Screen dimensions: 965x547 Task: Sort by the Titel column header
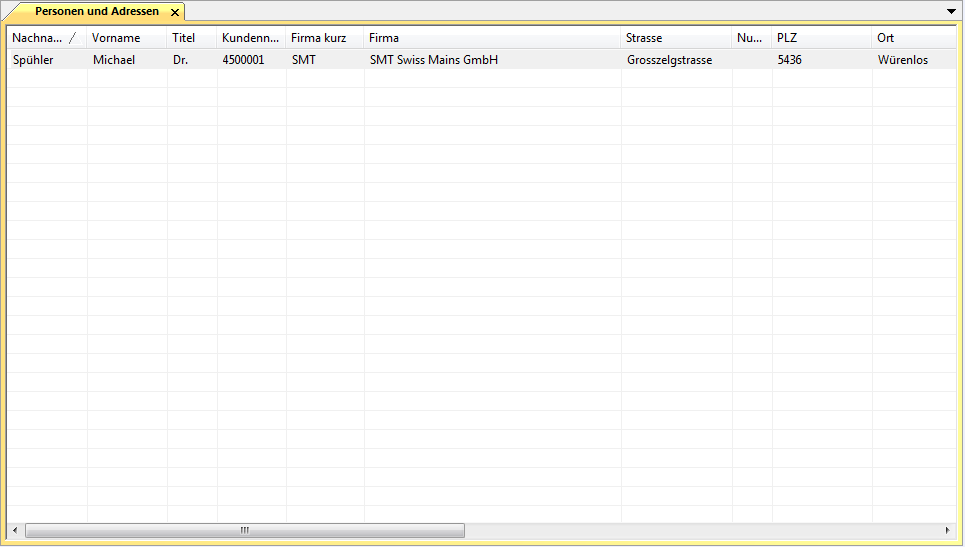point(191,38)
